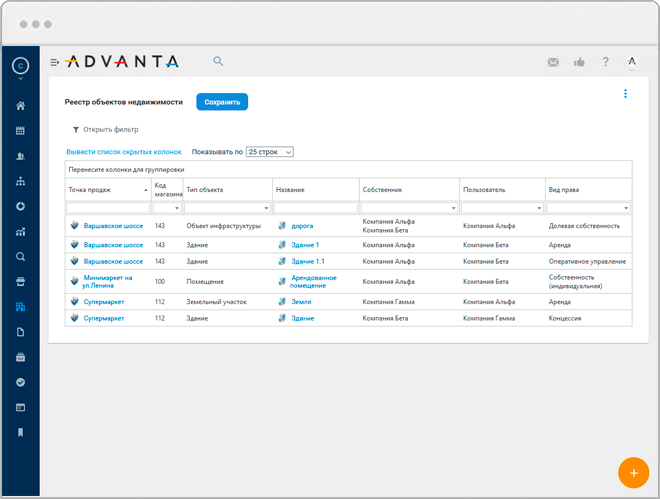Open the Здание 1 link
The image size is (660, 499).
pos(305,245)
